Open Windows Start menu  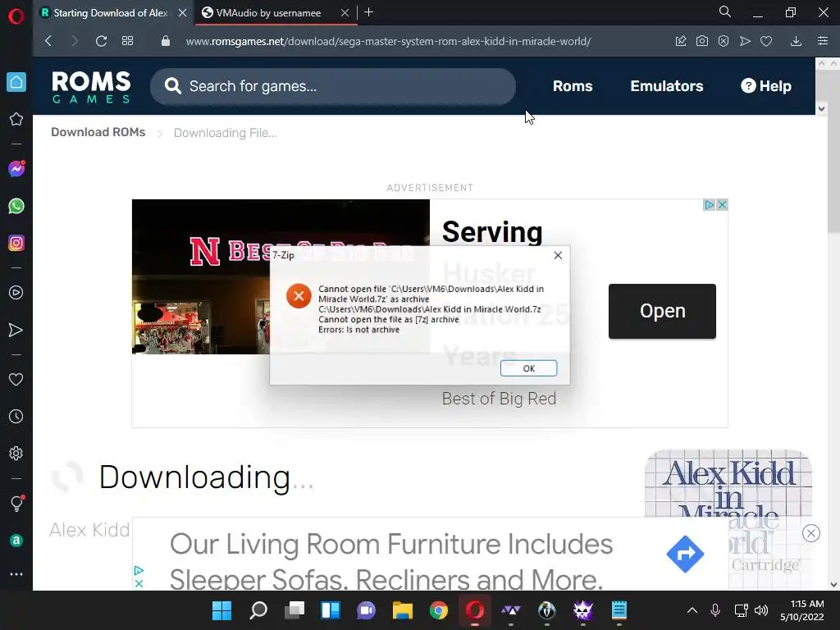click(x=221, y=610)
